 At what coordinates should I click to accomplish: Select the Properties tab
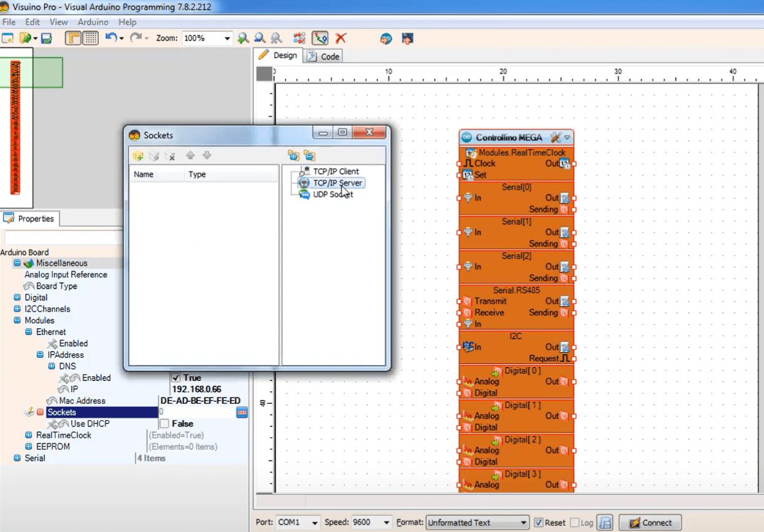click(29, 218)
